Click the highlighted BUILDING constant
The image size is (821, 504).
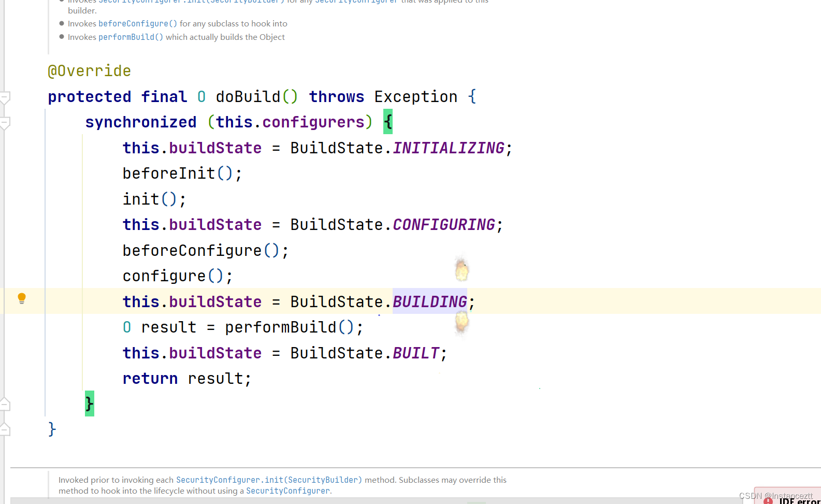pyautogui.click(x=430, y=302)
